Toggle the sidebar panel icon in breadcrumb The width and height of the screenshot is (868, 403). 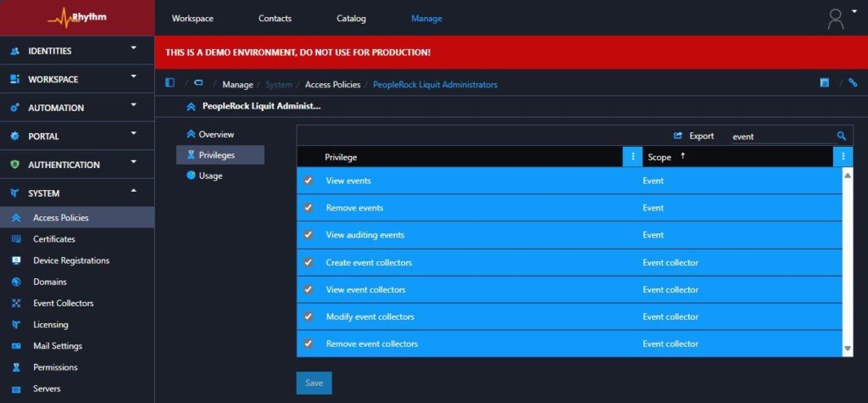coord(170,83)
